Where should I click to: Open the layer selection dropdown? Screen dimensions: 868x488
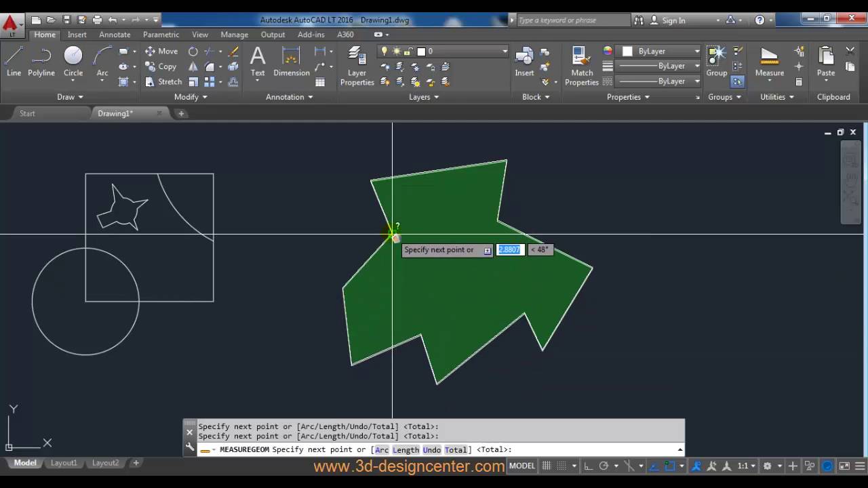point(505,52)
